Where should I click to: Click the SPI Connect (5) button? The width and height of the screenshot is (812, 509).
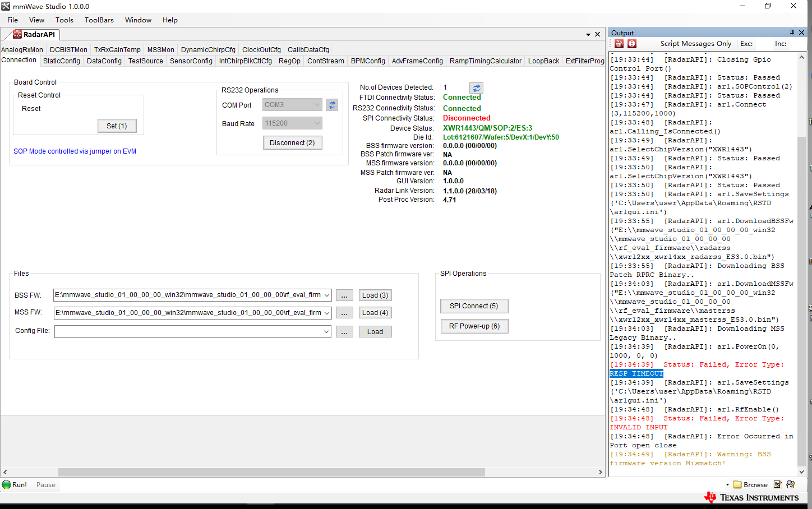coord(474,306)
